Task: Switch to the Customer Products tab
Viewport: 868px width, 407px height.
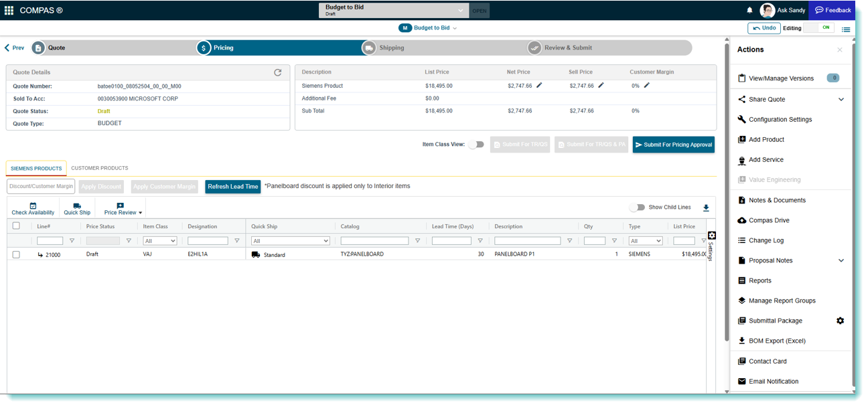Action: pos(100,168)
